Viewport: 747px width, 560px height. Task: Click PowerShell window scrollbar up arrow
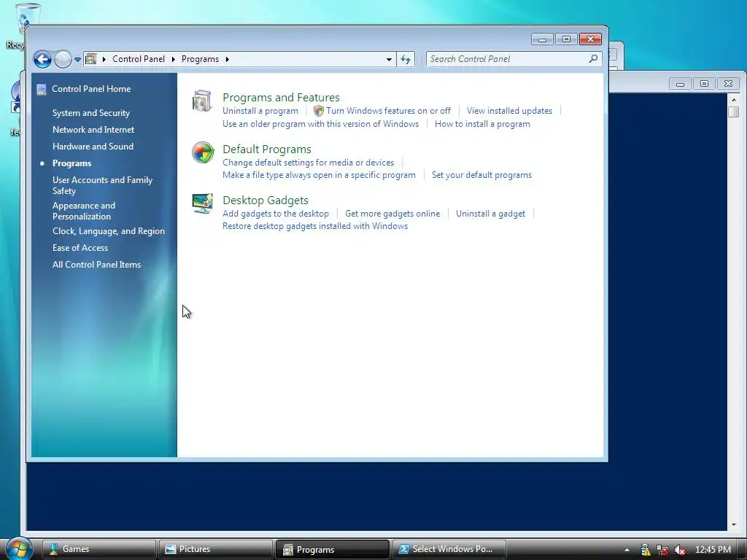coord(734,99)
